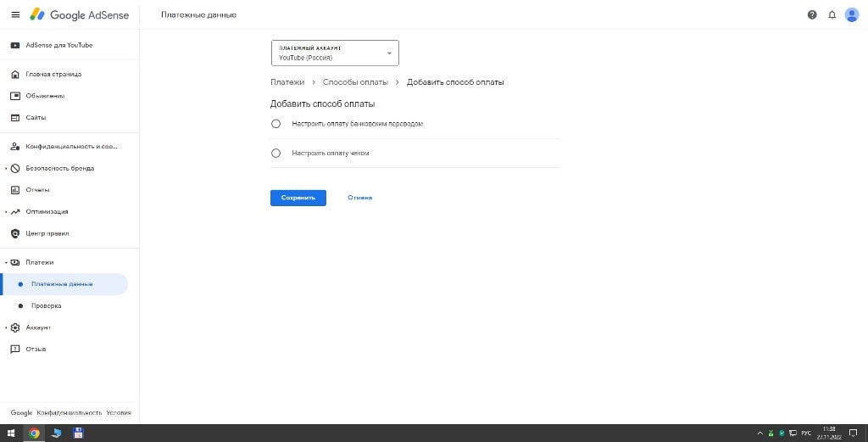
Task: Click the Отмена link
Action: pyautogui.click(x=359, y=198)
